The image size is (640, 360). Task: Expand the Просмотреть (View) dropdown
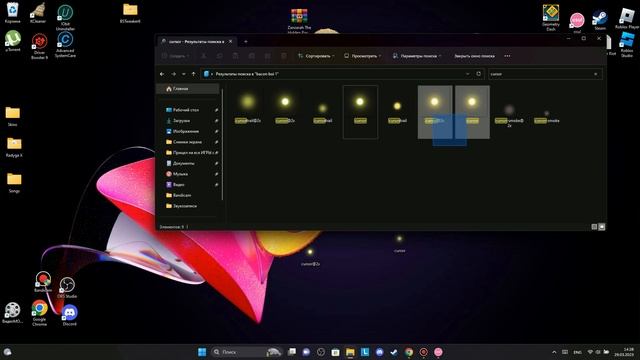362,56
